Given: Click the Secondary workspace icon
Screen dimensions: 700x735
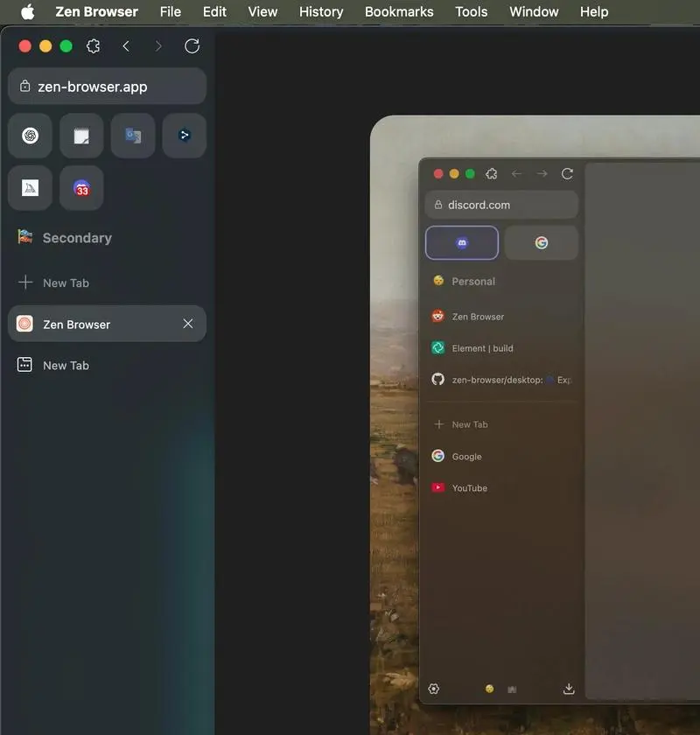Looking at the screenshot, I should [24, 237].
